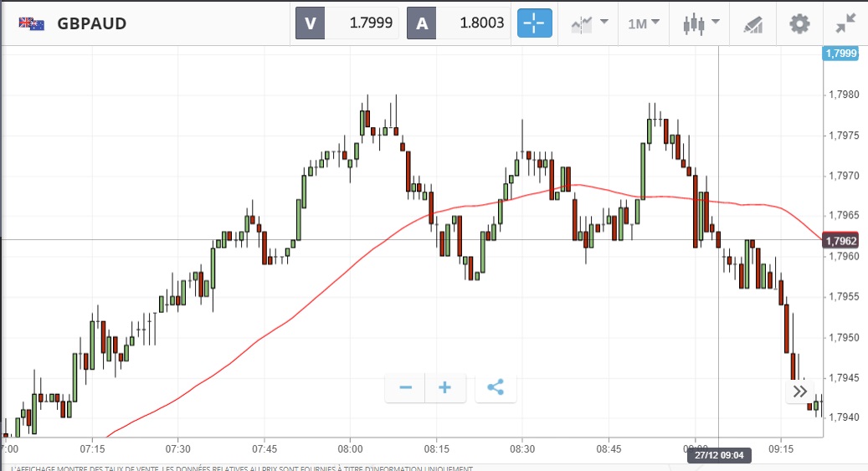Select the drawing tools icon
This screenshot has width=868, height=471.
752,23
